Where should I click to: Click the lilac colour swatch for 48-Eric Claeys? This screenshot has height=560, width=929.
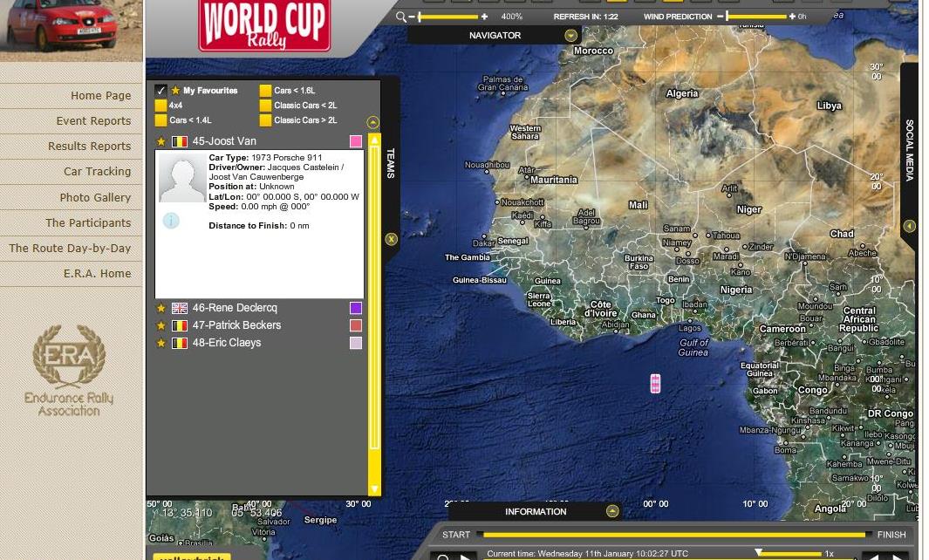tap(356, 343)
